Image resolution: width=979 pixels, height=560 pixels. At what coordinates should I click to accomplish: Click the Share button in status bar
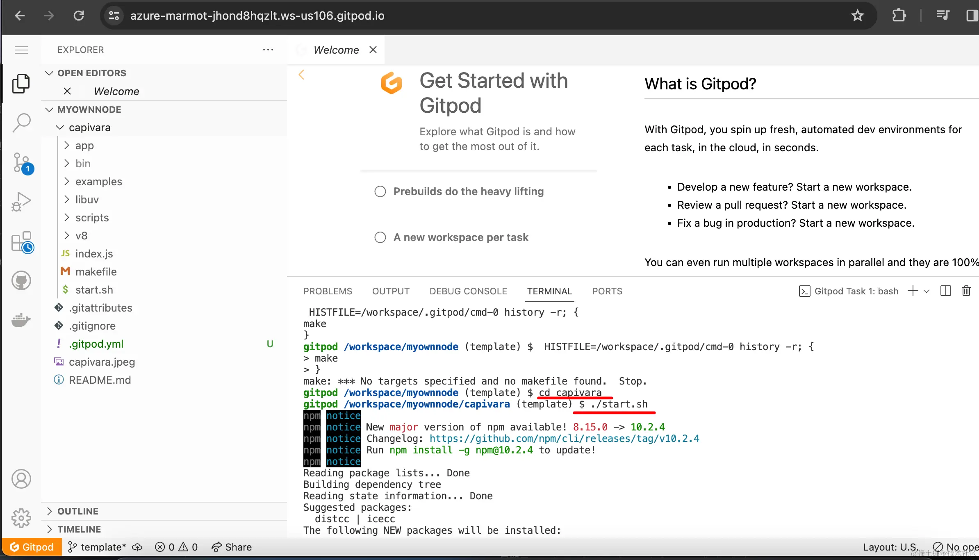(232, 547)
